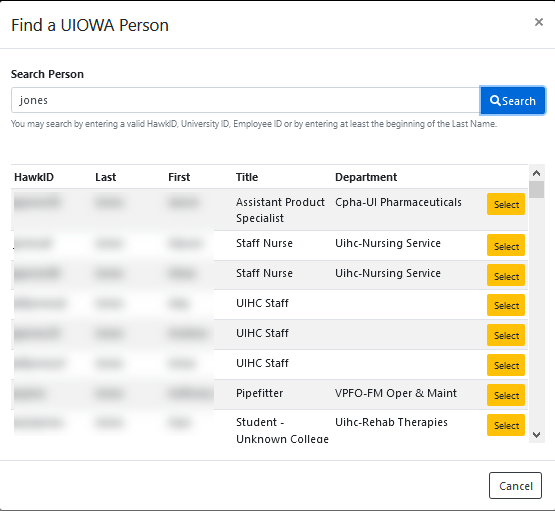Click the scrollbar up arrow in results
The width and height of the screenshot is (555, 511).
point(536,173)
